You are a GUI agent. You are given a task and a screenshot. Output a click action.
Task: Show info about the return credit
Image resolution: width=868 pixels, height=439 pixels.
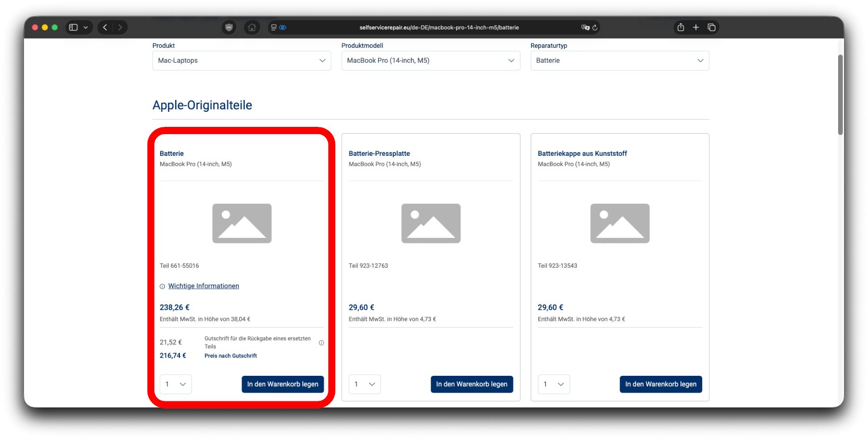pos(321,343)
